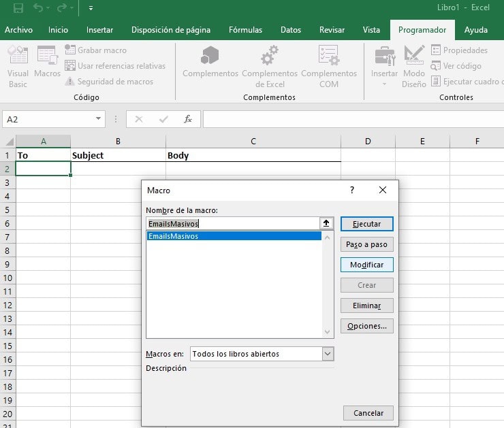Open Complementos COM icon
Image resolution: width=504 pixels, height=428 pixels.
(328, 56)
